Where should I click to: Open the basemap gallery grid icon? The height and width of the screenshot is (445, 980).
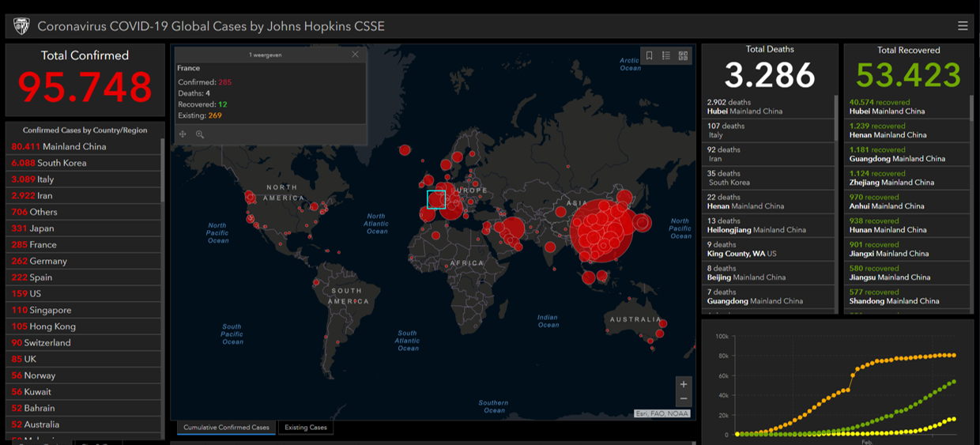[683, 55]
